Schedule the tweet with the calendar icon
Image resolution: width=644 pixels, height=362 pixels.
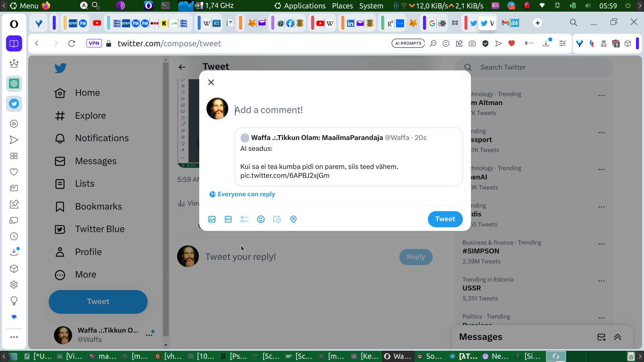point(277,219)
